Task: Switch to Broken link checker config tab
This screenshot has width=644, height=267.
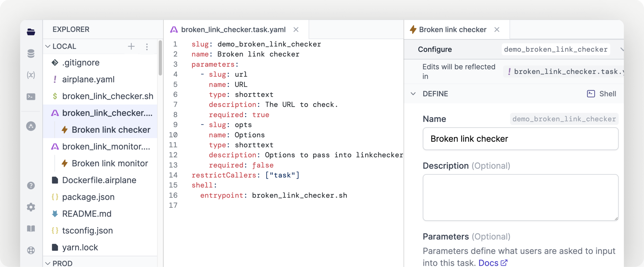Action: click(x=457, y=30)
